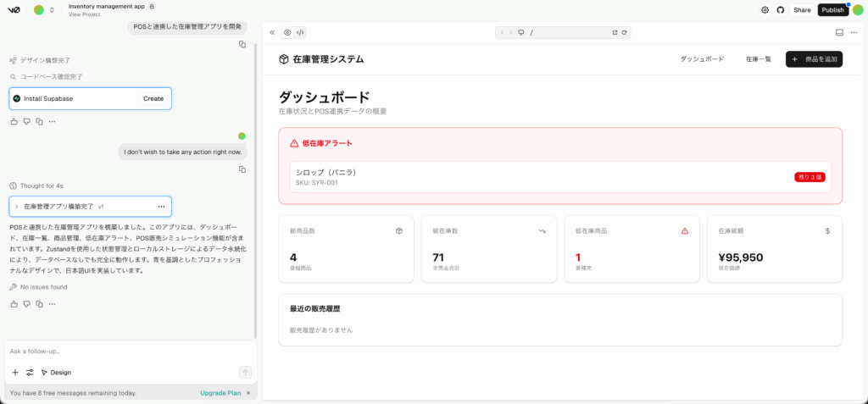The width and height of the screenshot is (868, 404).
Task: Click the Upgrade Plan link
Action: 220,393
